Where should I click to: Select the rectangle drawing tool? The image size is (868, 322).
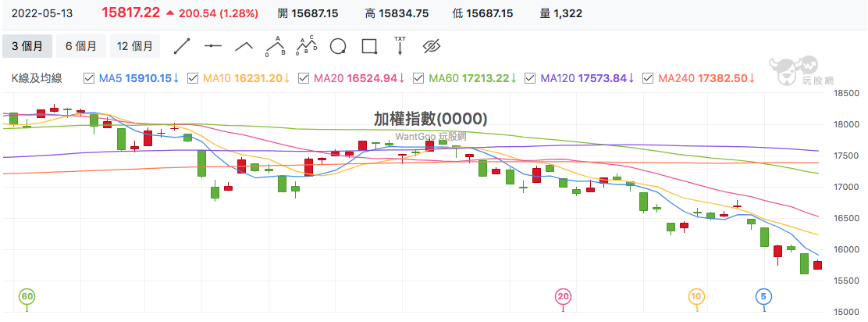(x=369, y=46)
